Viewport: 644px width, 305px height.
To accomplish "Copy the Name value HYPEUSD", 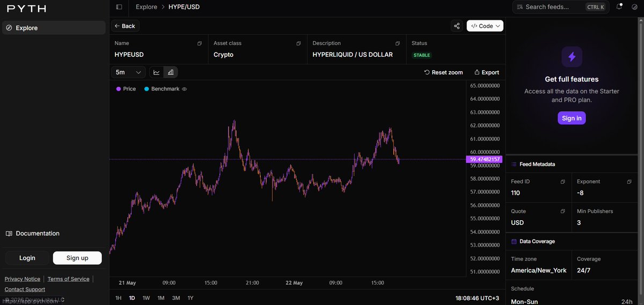I will tap(200, 43).
